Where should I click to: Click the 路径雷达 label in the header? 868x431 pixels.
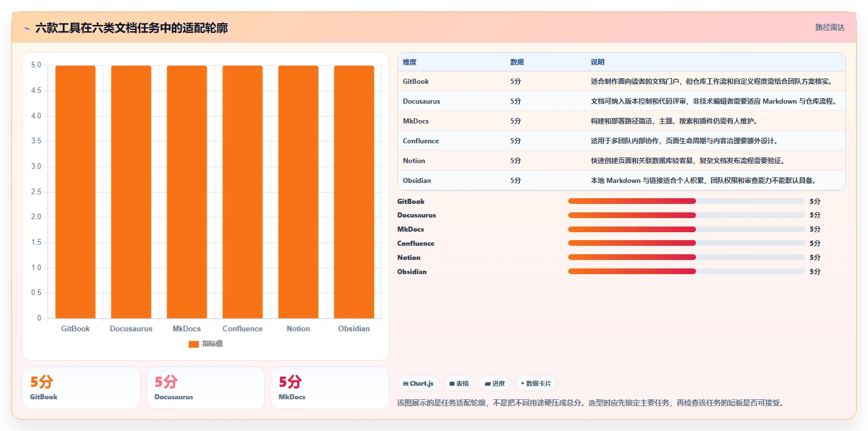830,27
